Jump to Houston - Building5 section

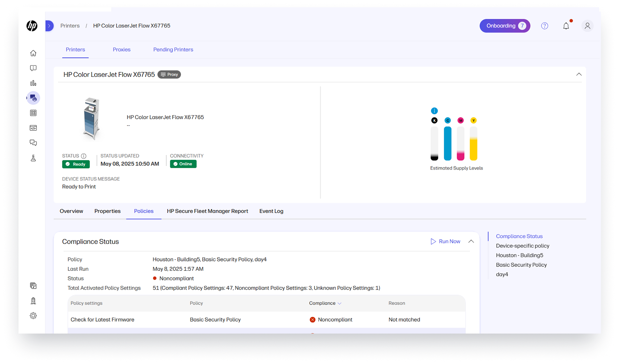click(x=520, y=255)
